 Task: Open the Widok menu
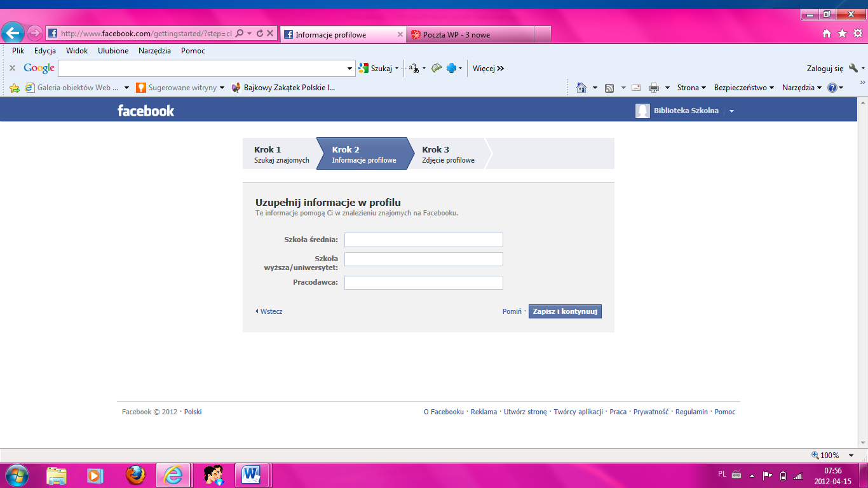click(x=77, y=51)
